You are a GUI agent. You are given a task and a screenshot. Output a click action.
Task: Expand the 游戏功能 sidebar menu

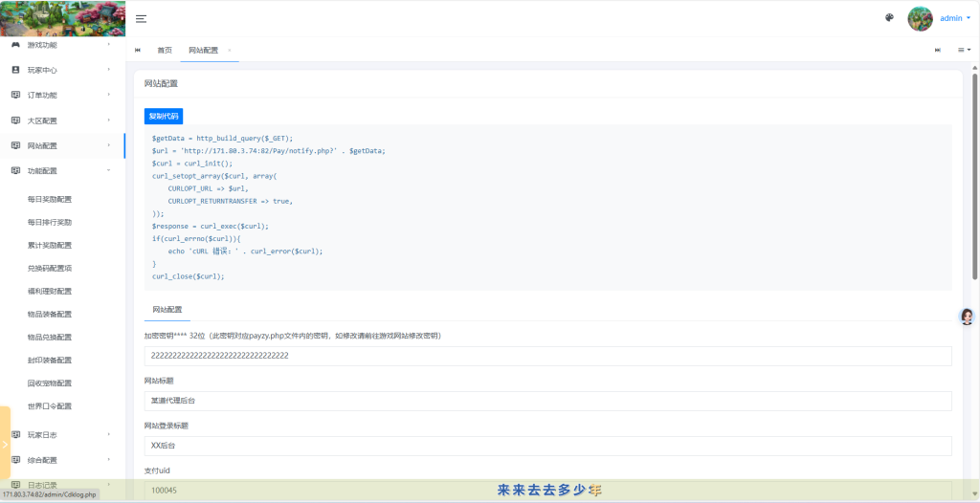coord(62,45)
